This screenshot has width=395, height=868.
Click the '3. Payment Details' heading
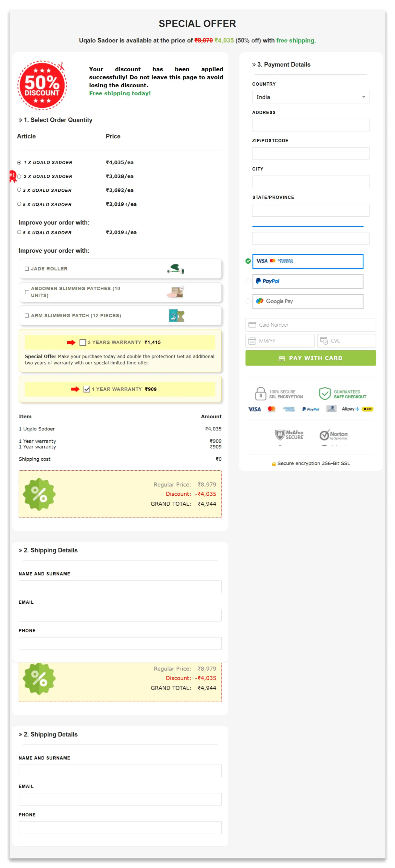point(281,64)
